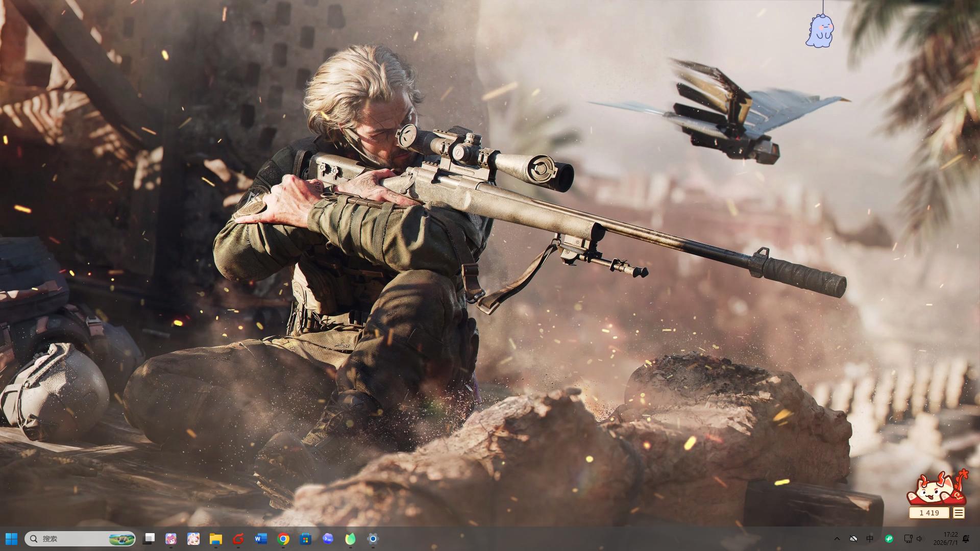This screenshot has height=551, width=980.
Task: Launch the pink-haired anime character taskbar app
Action: point(171,539)
